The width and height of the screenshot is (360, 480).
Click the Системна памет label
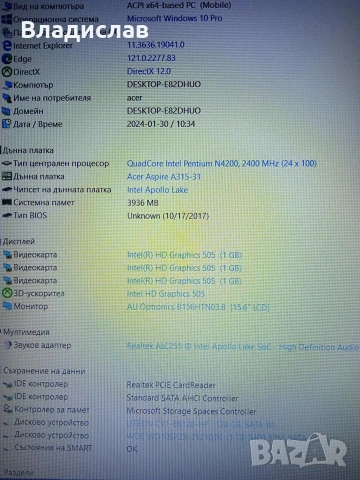click(44, 202)
